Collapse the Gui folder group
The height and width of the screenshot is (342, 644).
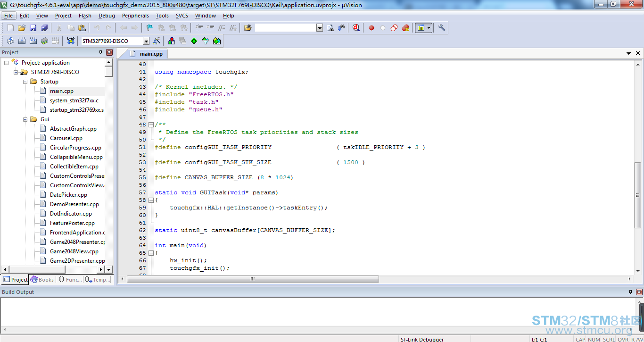click(25, 119)
